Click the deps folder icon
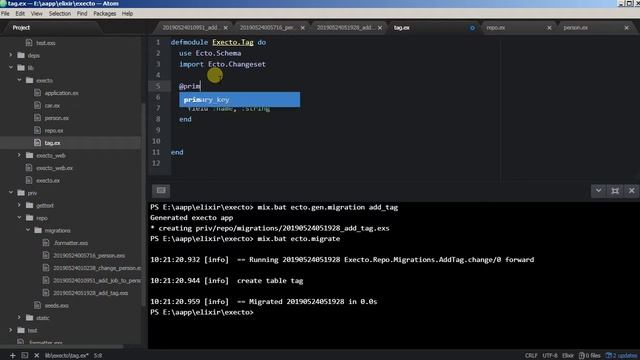 coord(21,55)
